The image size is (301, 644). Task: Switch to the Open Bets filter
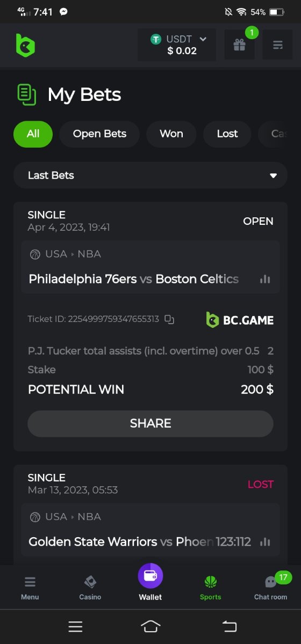tap(99, 134)
